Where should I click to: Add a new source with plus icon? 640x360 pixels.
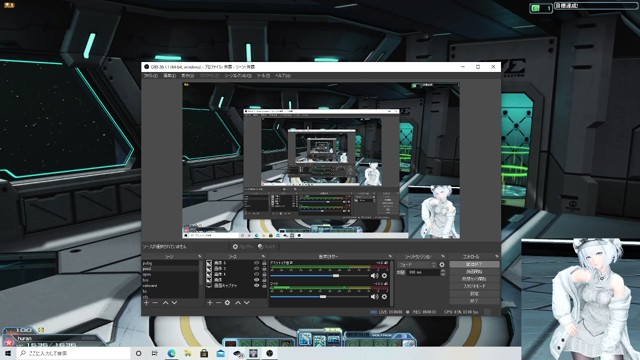point(209,303)
